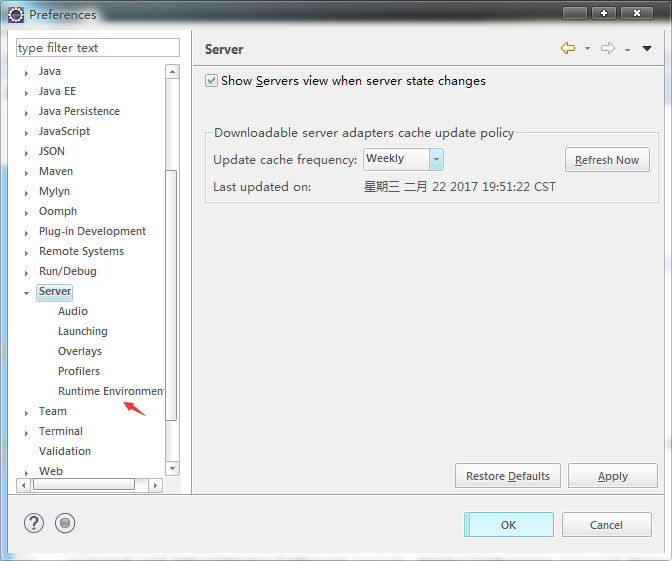Select the Launching preference page
Screen dimensions: 672x561
83,331
